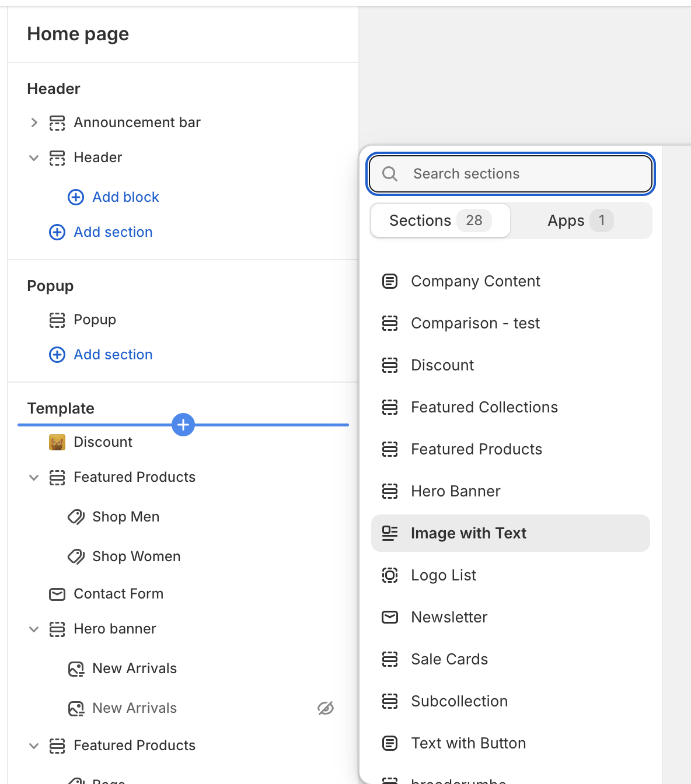The width and height of the screenshot is (691, 784).
Task: Collapse the first Featured Products section
Action: (34, 477)
